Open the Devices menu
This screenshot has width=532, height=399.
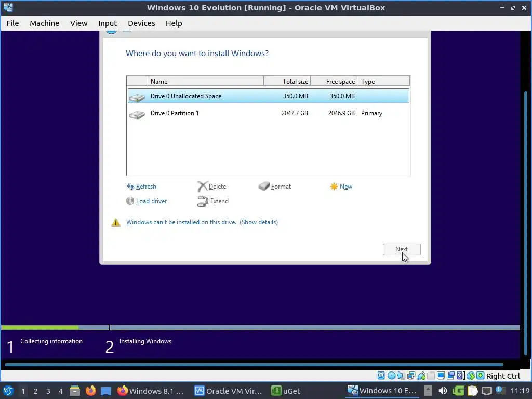(141, 23)
